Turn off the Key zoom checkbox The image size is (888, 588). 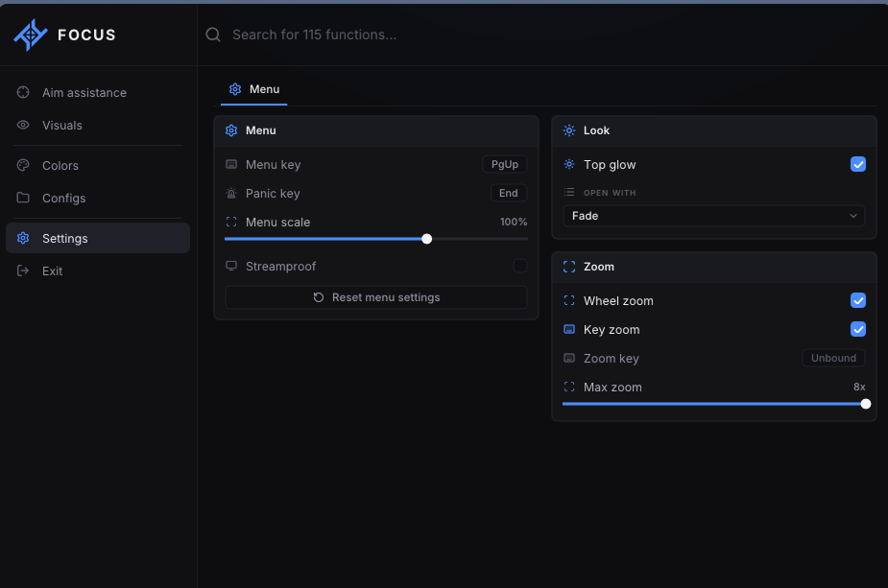[858, 329]
